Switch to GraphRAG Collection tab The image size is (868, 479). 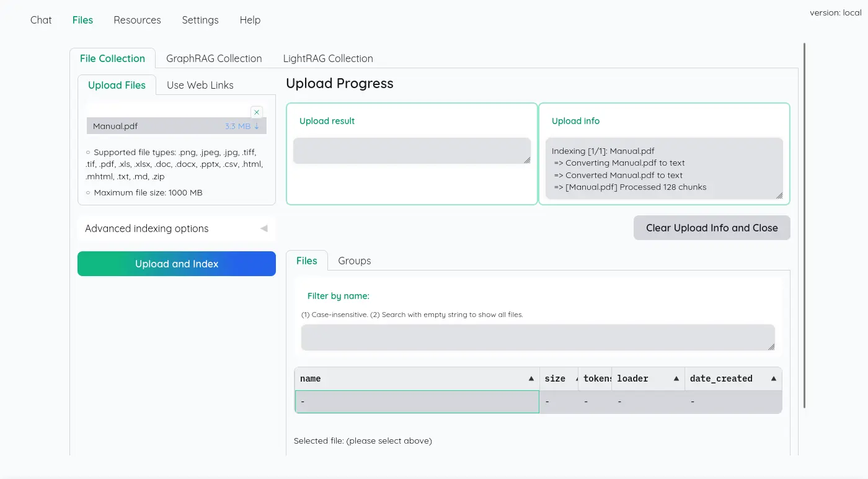click(x=214, y=58)
